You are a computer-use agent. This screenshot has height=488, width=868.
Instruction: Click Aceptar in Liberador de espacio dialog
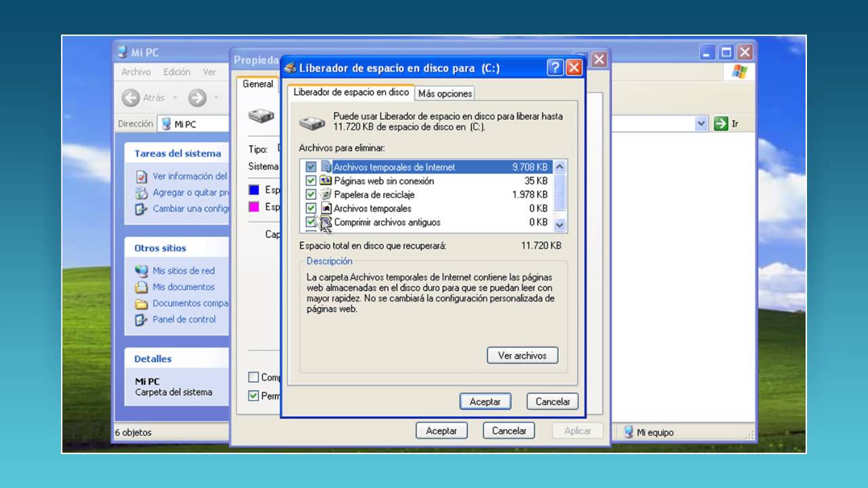[485, 401]
